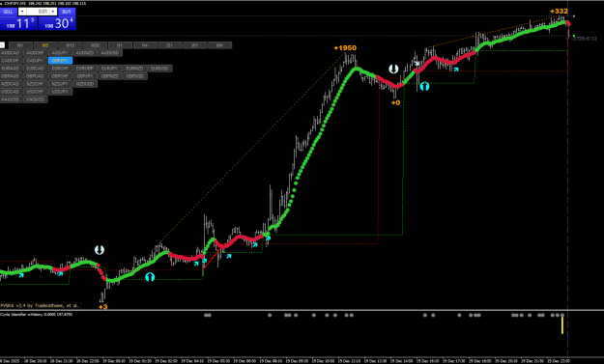Click the +332 pip label at top right
The width and height of the screenshot is (604, 364).
click(559, 12)
